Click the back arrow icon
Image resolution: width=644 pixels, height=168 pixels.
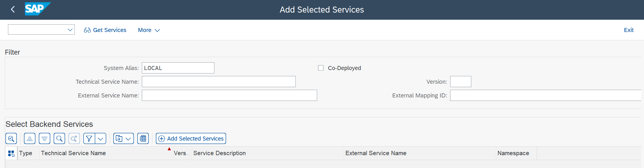13,9
